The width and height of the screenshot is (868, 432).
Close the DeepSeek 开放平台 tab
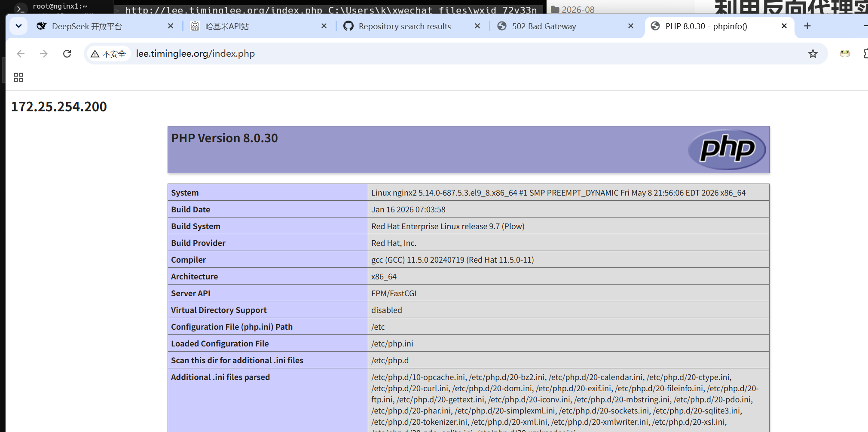point(171,26)
